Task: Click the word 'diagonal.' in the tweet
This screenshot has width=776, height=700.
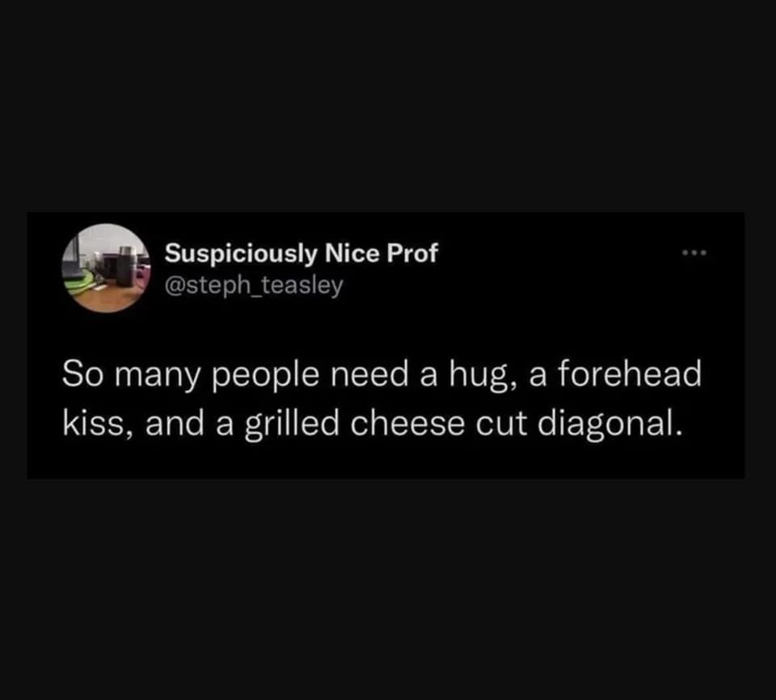Action: [x=611, y=424]
